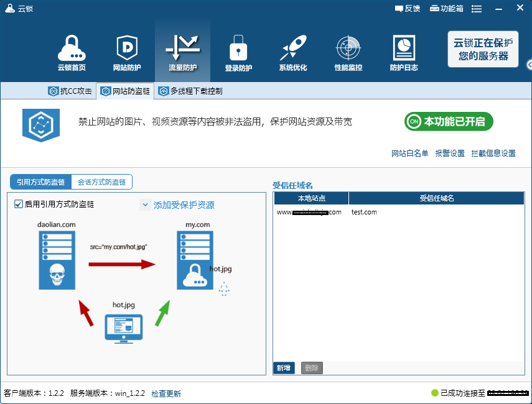
Task: Open the 云锁首页 home icon
Action: click(72, 53)
